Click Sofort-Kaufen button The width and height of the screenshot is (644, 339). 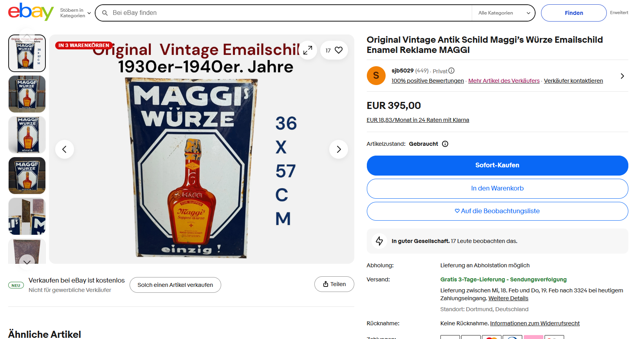[x=497, y=165]
